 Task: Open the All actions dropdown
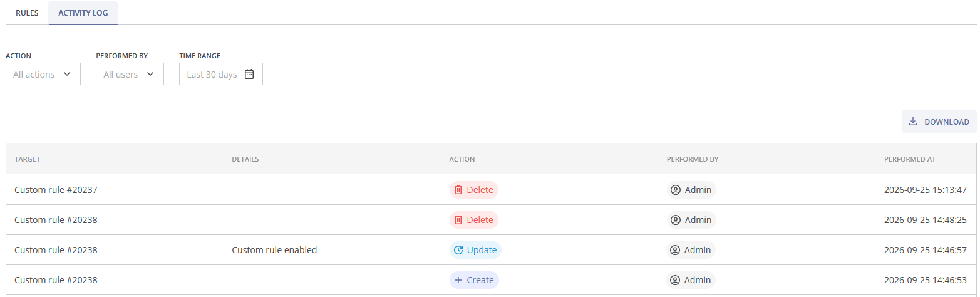point(43,74)
